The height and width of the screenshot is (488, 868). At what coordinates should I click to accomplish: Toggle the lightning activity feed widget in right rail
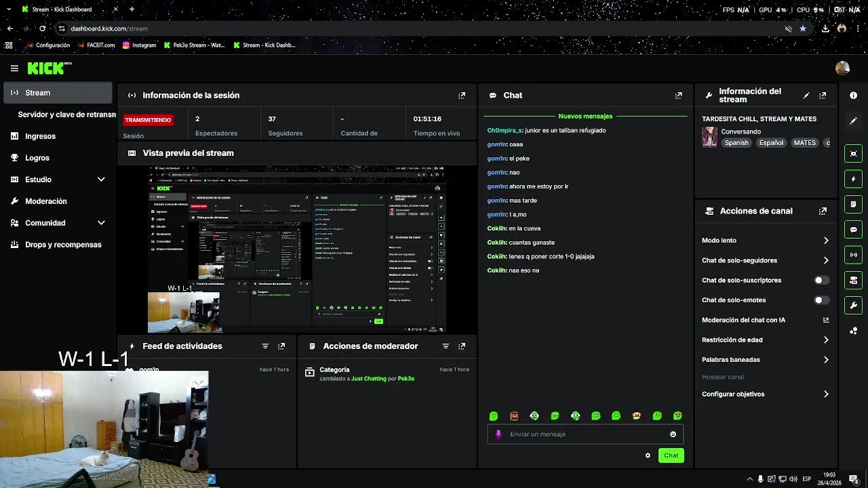coord(853,179)
